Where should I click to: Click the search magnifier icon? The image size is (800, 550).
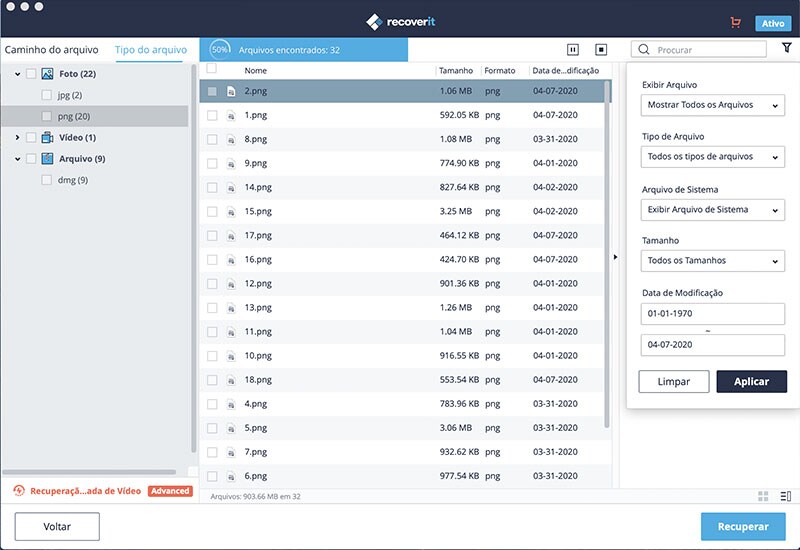tap(644, 49)
